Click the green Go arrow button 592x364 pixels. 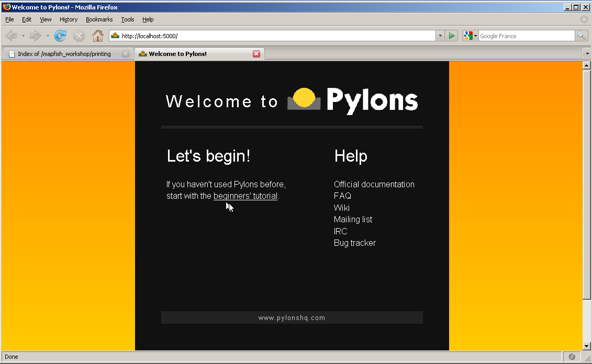tap(452, 36)
